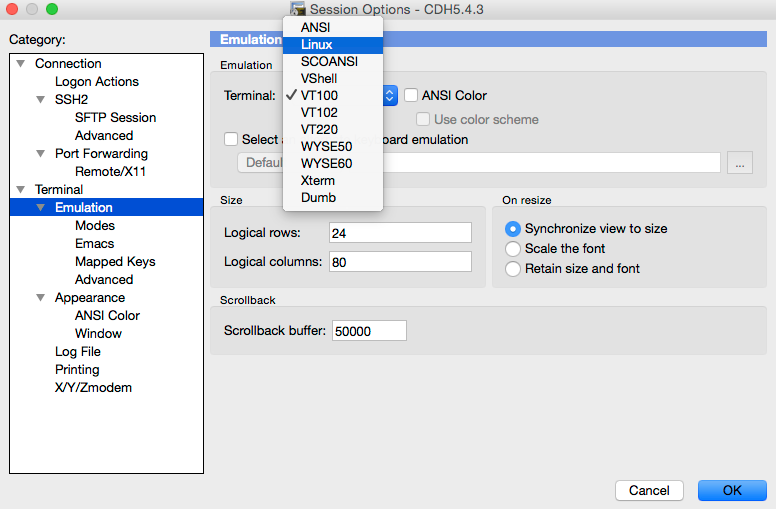
Task: Choose VT220 terminal type
Action: tap(333, 130)
